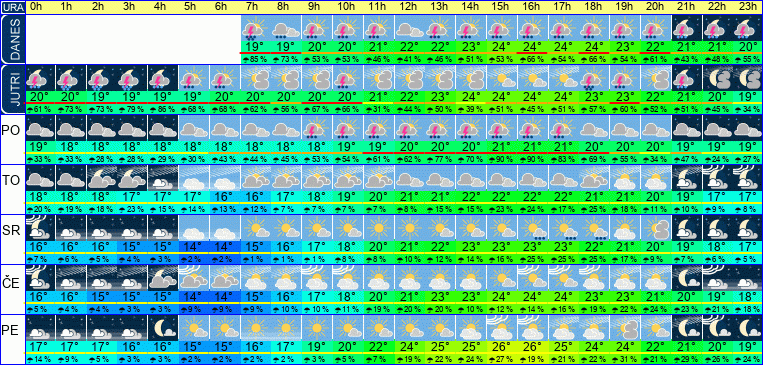
Task: Click the PO 15h thunderstorm icon
Action: pyautogui.click(x=502, y=128)
